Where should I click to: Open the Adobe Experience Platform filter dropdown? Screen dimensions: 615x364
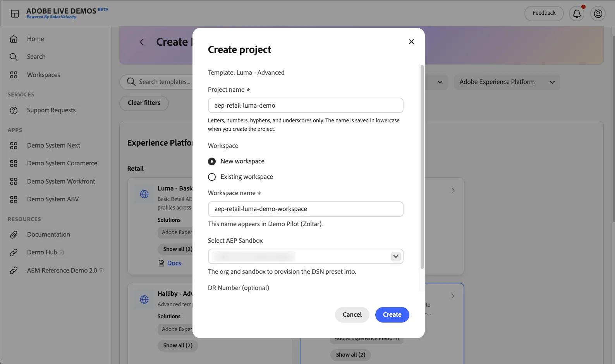[507, 82]
